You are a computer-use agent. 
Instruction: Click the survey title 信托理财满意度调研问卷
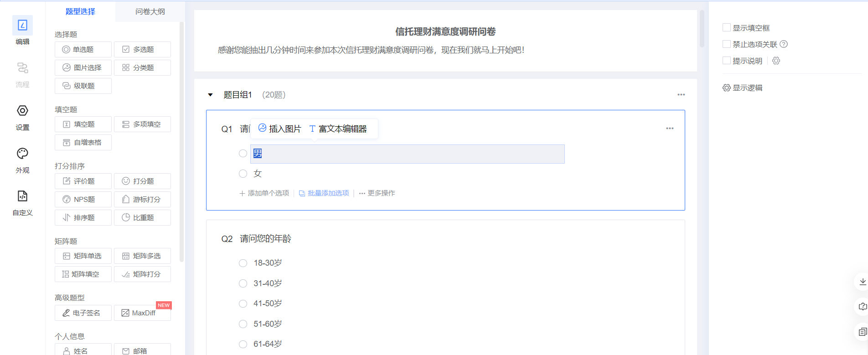coord(445,31)
